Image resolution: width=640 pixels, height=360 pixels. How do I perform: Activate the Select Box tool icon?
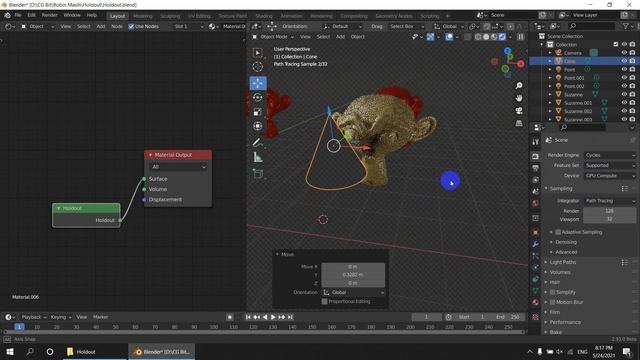[258, 53]
